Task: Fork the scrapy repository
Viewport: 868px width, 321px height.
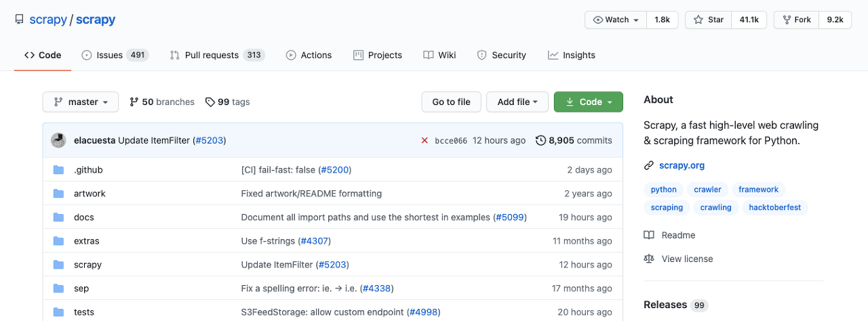Action: 796,20
